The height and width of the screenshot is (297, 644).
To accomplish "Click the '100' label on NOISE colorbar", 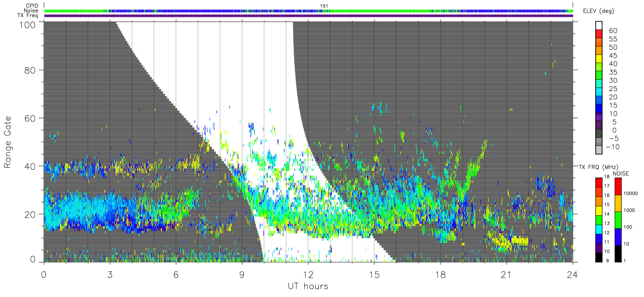I will coord(629,227).
